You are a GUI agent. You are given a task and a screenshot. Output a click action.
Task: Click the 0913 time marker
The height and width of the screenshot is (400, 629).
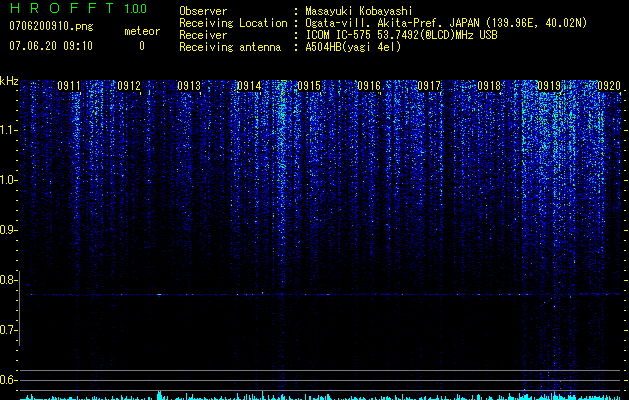(x=189, y=86)
